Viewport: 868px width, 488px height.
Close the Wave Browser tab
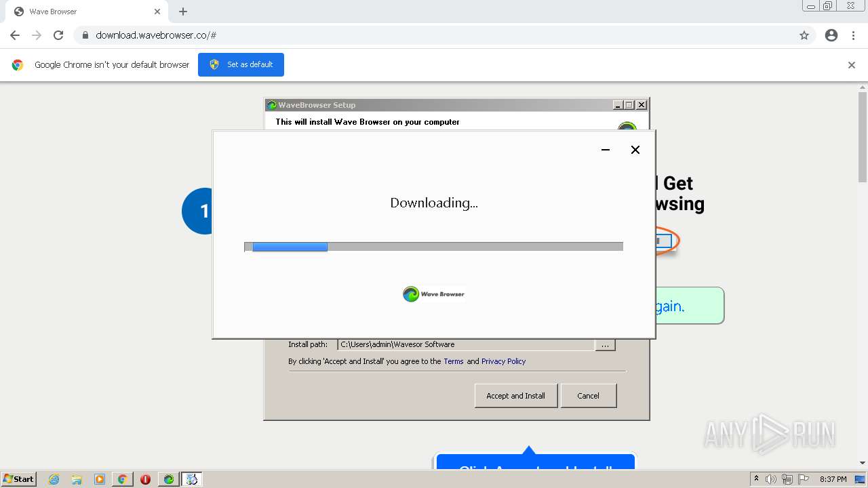(x=157, y=12)
